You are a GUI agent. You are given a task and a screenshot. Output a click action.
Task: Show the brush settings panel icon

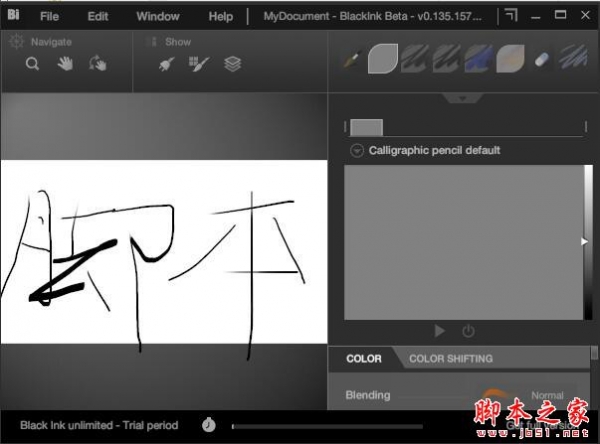click(x=166, y=64)
